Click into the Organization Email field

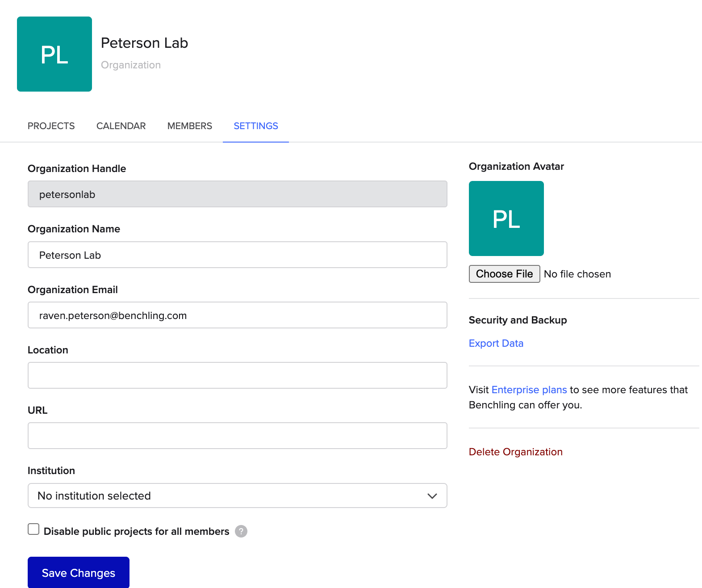(x=237, y=315)
